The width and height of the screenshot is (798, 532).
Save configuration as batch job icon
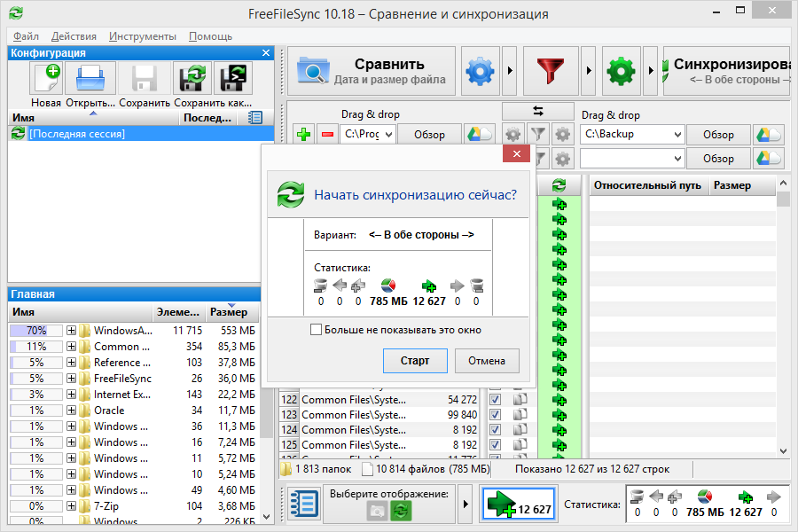pyautogui.click(x=233, y=80)
